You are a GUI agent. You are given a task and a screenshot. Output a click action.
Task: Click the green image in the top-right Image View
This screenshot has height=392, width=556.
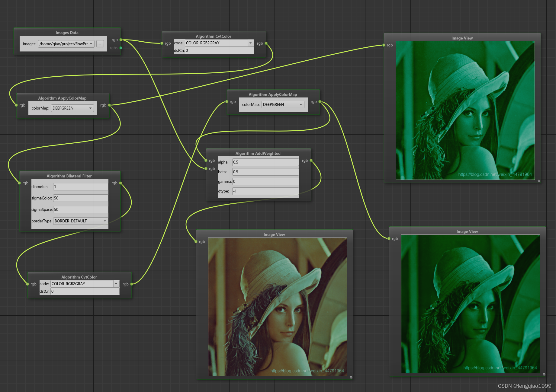[x=465, y=110]
